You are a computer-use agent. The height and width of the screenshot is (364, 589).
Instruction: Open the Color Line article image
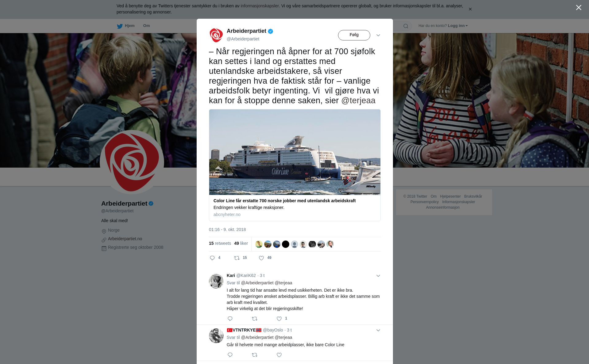pos(295,152)
